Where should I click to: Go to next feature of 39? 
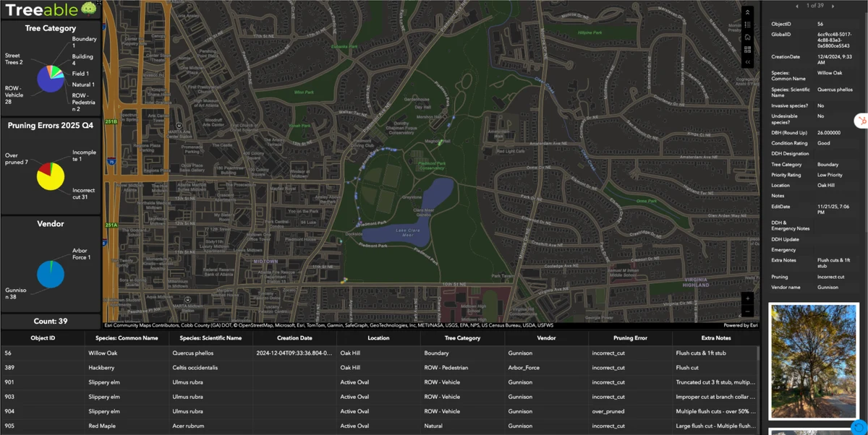pyautogui.click(x=833, y=6)
